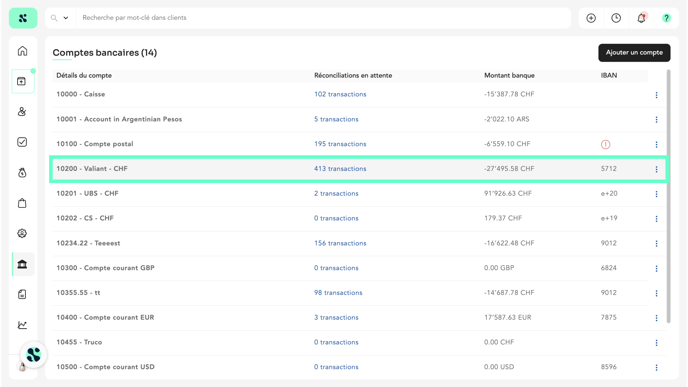Open the help question mark icon
Image resolution: width=688 pixels, height=387 pixels.
(666, 18)
